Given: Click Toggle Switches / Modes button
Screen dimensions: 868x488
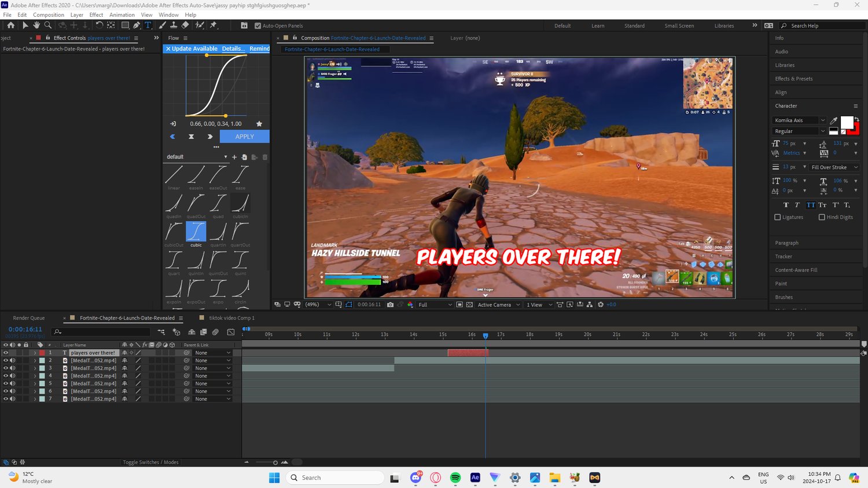Looking at the screenshot, I should click(151, 462).
